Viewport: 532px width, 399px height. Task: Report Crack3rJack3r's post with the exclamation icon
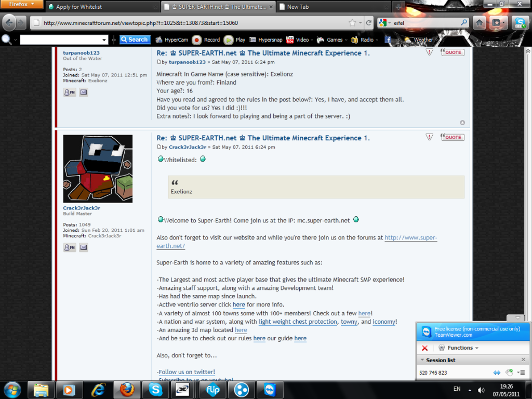pyautogui.click(x=429, y=137)
